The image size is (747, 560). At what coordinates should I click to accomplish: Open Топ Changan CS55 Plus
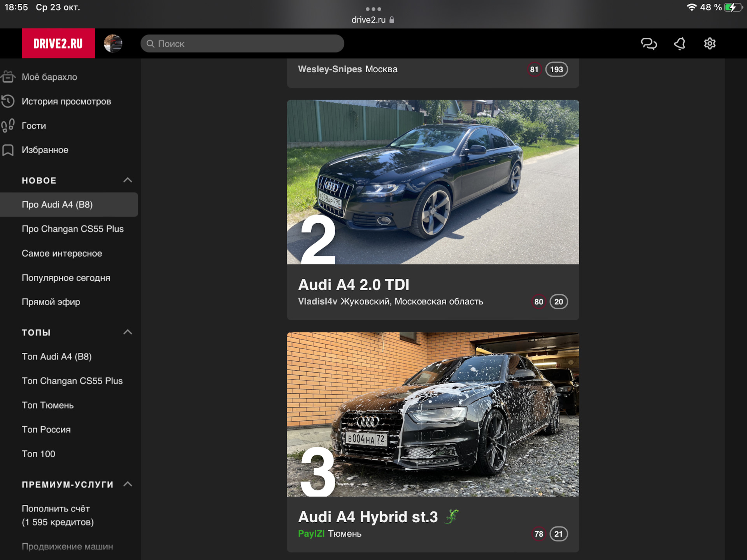tap(72, 381)
